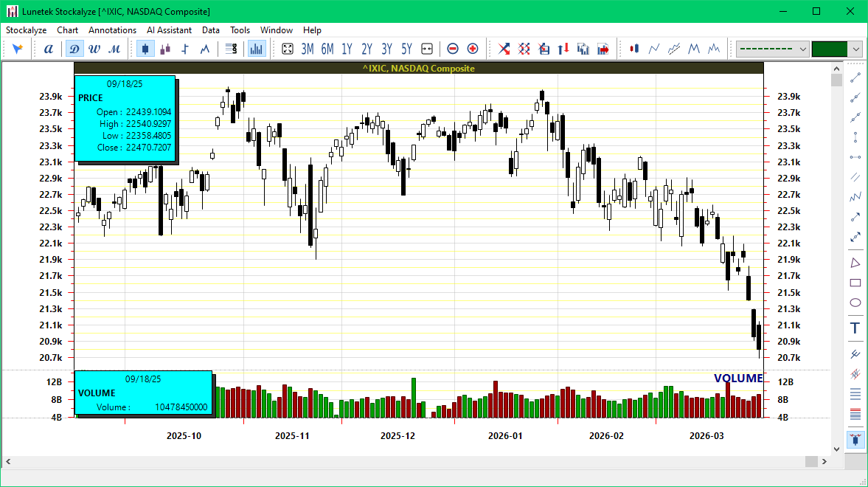Pick the green color swatch
The height and width of the screenshot is (487, 868).
830,48
